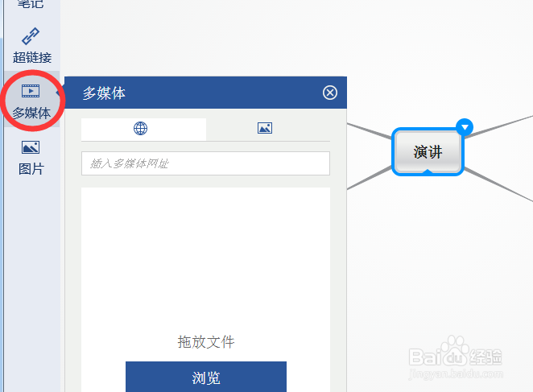Expand the dropdown arrow on 演讲 node
This screenshot has height=392, width=533.
(x=465, y=127)
